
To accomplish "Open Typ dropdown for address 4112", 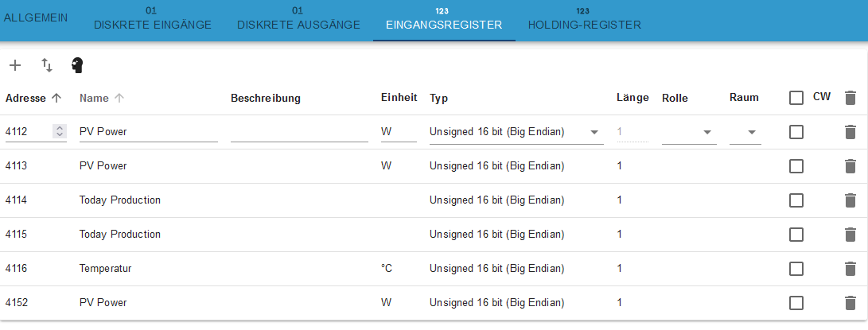I will pos(516,132).
